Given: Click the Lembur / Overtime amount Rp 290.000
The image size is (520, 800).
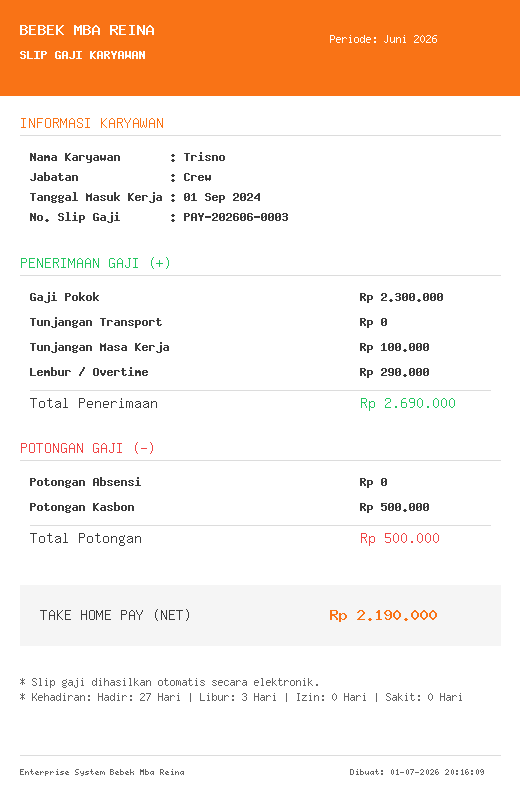Looking at the screenshot, I should click(x=394, y=372).
